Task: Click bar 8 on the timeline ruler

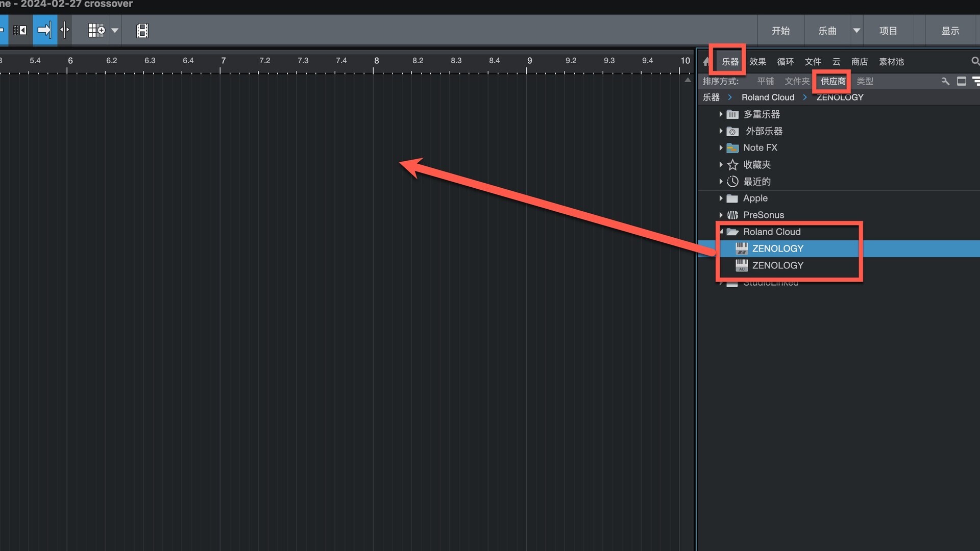Action: click(376, 61)
